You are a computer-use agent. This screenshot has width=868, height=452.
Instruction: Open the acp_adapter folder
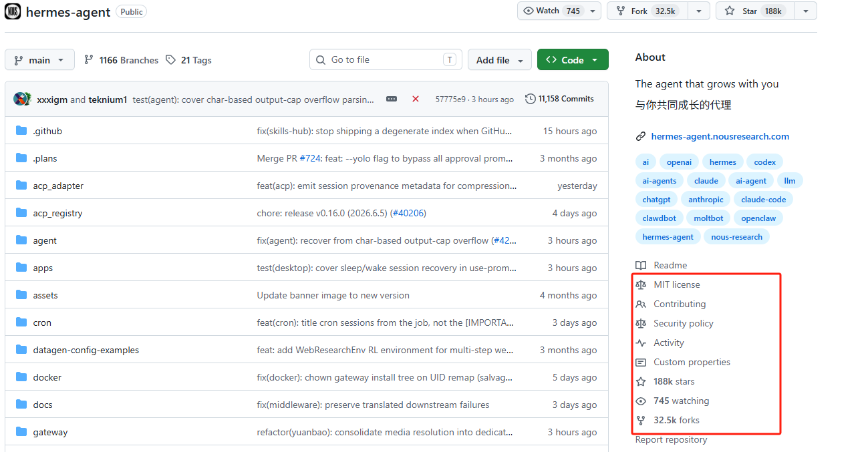pyautogui.click(x=58, y=186)
